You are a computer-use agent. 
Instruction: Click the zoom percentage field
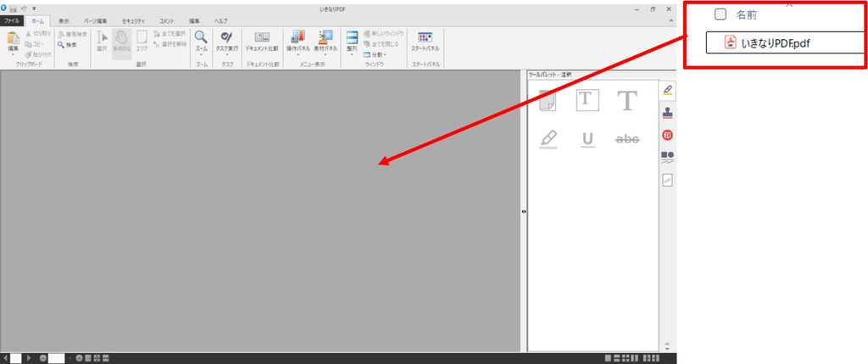[57, 358]
